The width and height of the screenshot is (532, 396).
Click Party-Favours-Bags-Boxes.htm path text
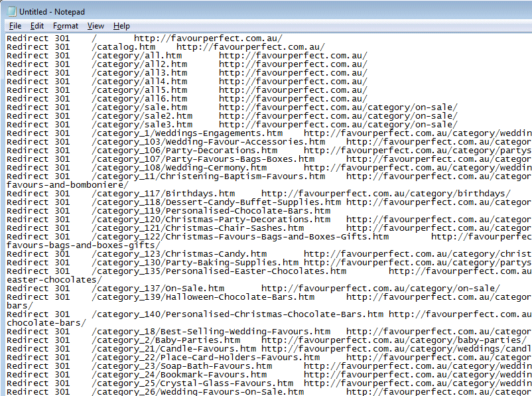click(240, 159)
